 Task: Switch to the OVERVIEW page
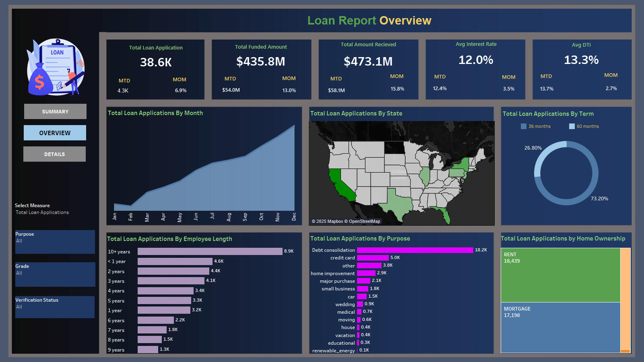tap(55, 133)
